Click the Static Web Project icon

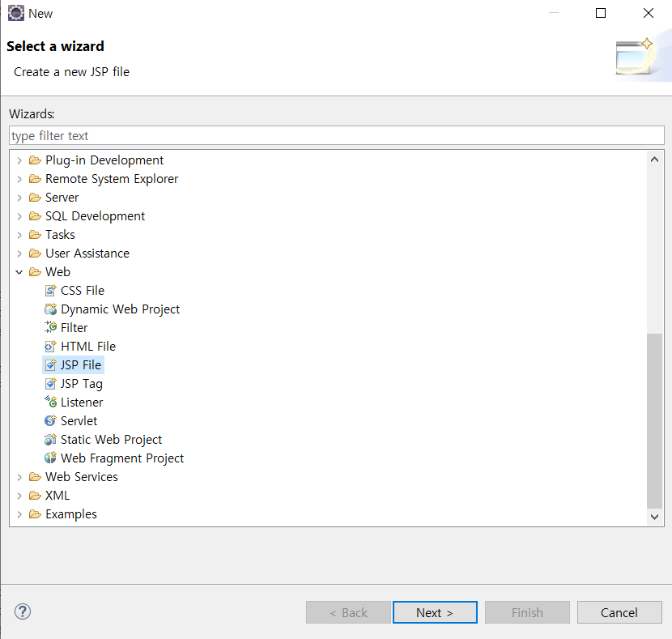pyautogui.click(x=50, y=439)
